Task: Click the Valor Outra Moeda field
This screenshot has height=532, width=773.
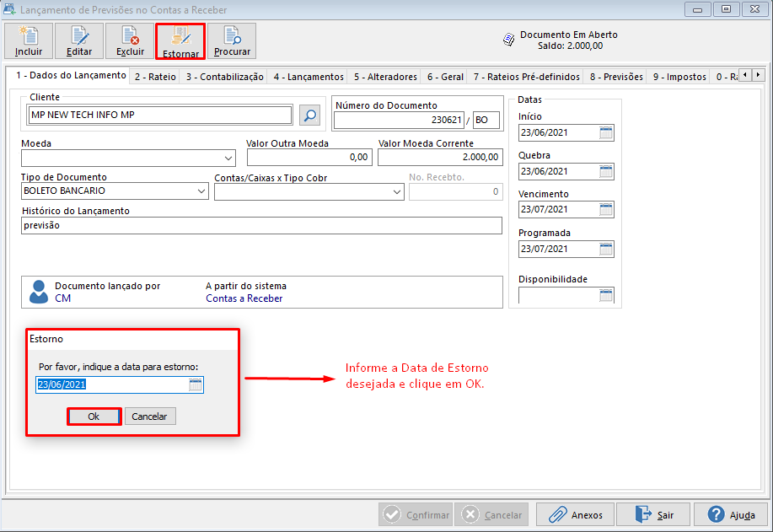Action: [x=309, y=158]
